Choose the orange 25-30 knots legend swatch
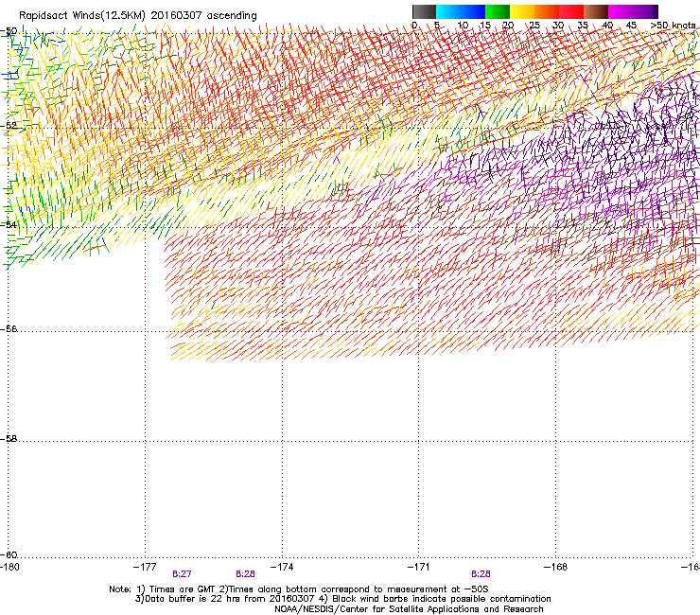The width and height of the screenshot is (700, 615). pos(547,11)
